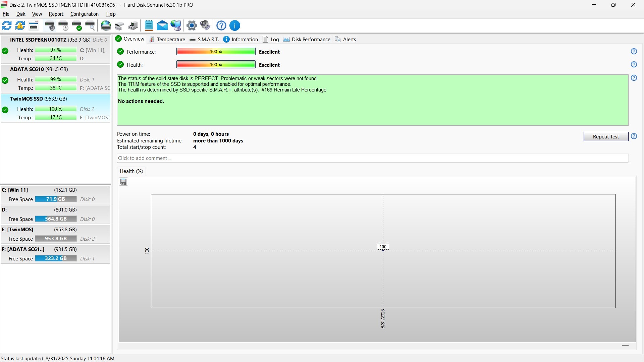
Task: Click the help icon beside Performance row
Action: [634, 51]
